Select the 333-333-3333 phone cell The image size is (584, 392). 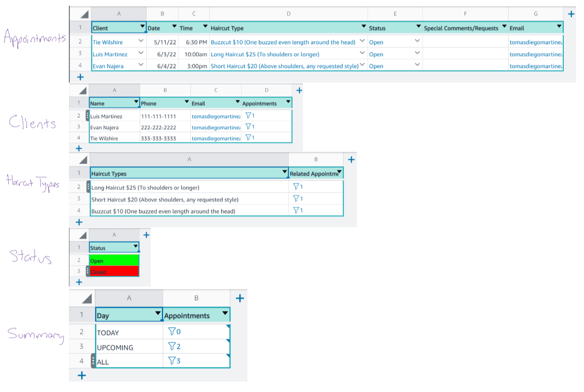[165, 138]
